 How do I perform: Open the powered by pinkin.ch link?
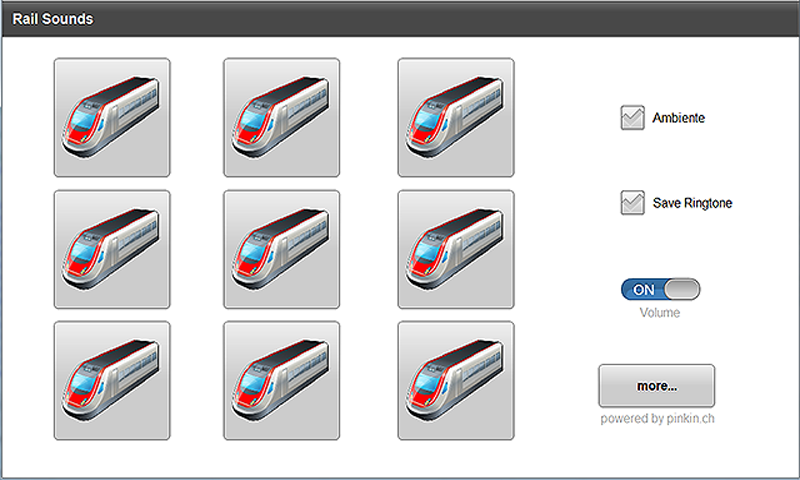(657, 419)
